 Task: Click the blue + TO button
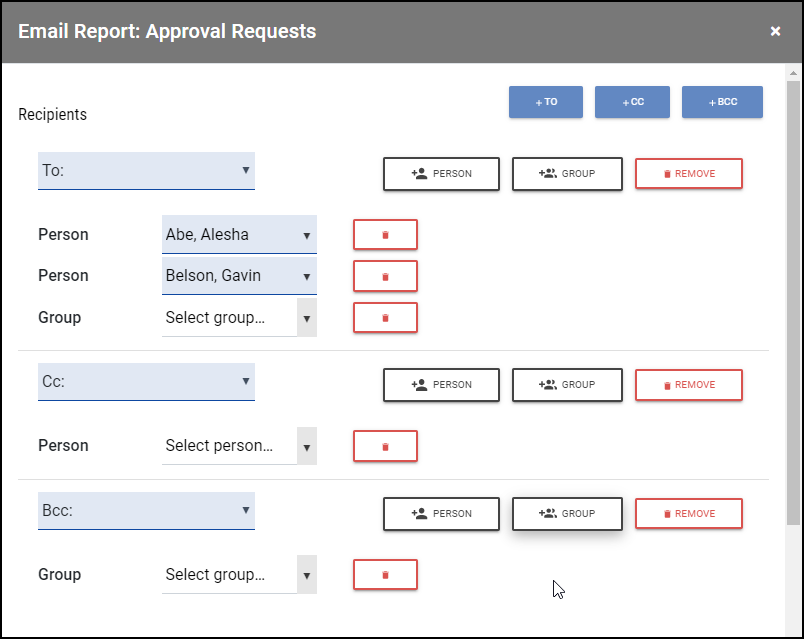pyautogui.click(x=545, y=102)
